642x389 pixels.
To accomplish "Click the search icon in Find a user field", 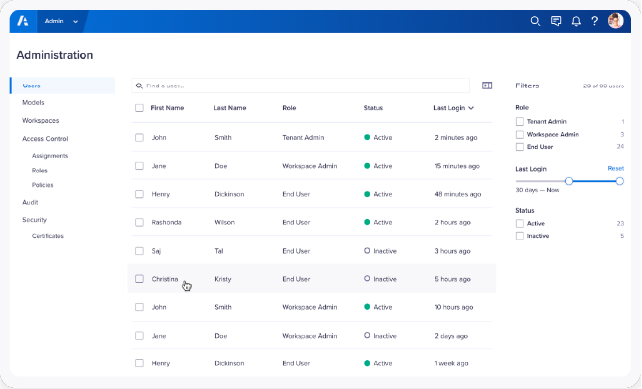I will tap(139, 86).
